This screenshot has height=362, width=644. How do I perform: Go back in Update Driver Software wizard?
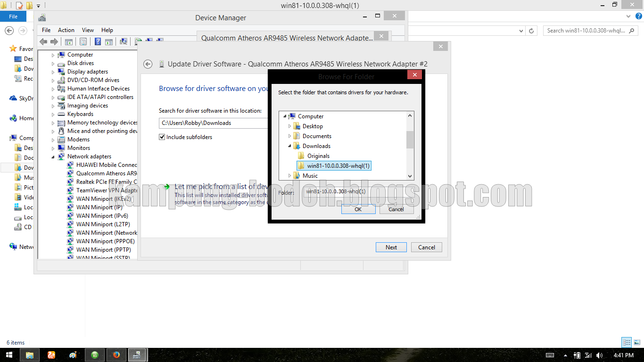(x=148, y=64)
